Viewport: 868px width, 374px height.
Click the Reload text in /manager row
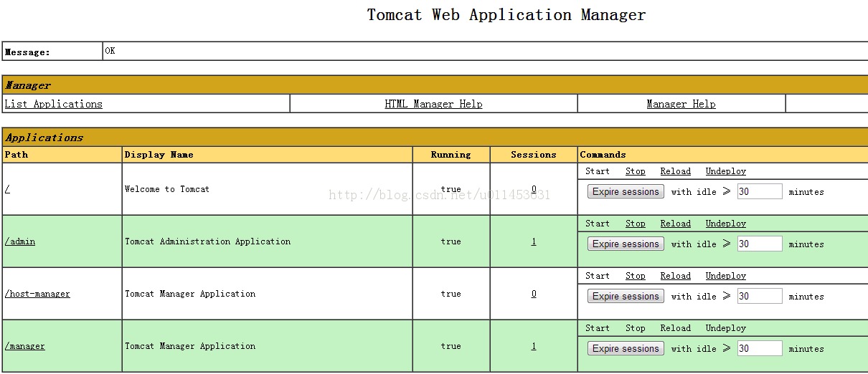[x=676, y=328]
